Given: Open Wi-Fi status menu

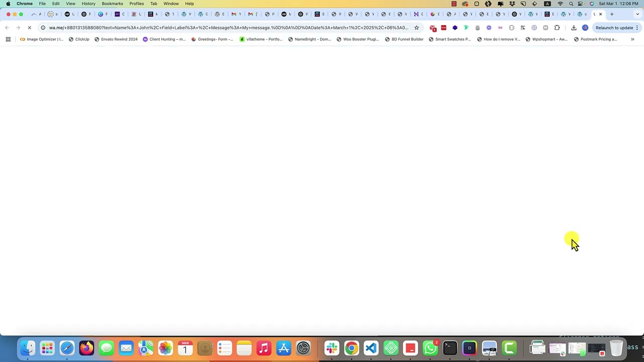Looking at the screenshot, I should tap(560, 4).
